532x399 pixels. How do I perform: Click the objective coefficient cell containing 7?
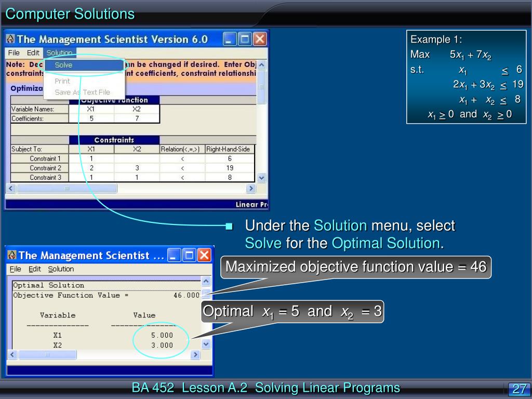click(137, 118)
